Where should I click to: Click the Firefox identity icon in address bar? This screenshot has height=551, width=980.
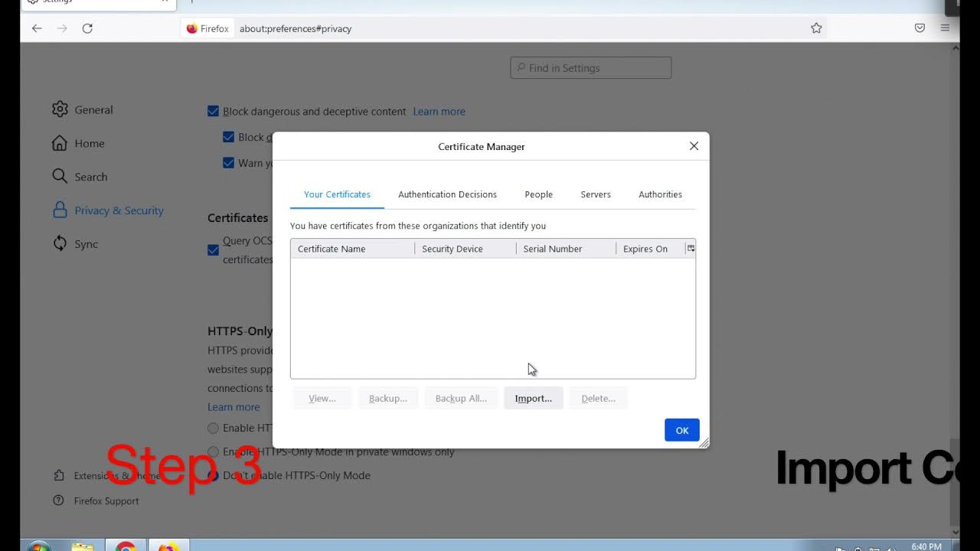[192, 28]
